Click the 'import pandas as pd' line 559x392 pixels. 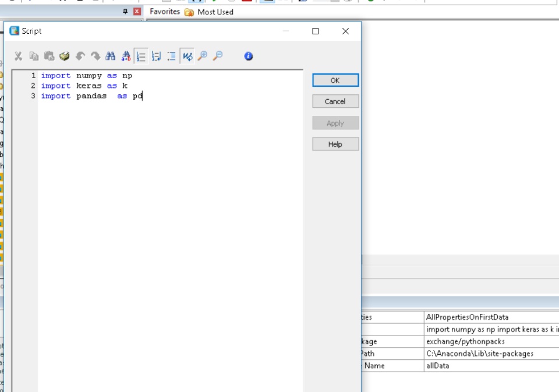[x=91, y=96]
